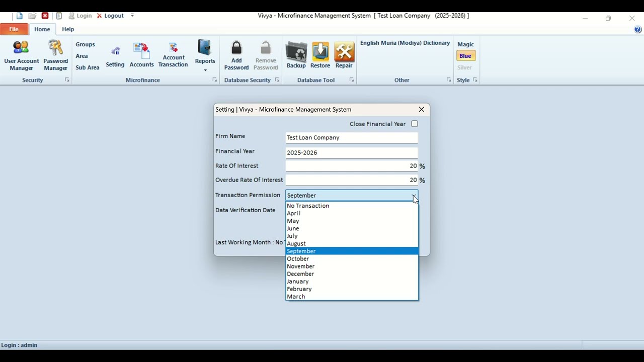Expand the Database Security group launcher
This screenshot has width=644, height=362.
coord(277,80)
